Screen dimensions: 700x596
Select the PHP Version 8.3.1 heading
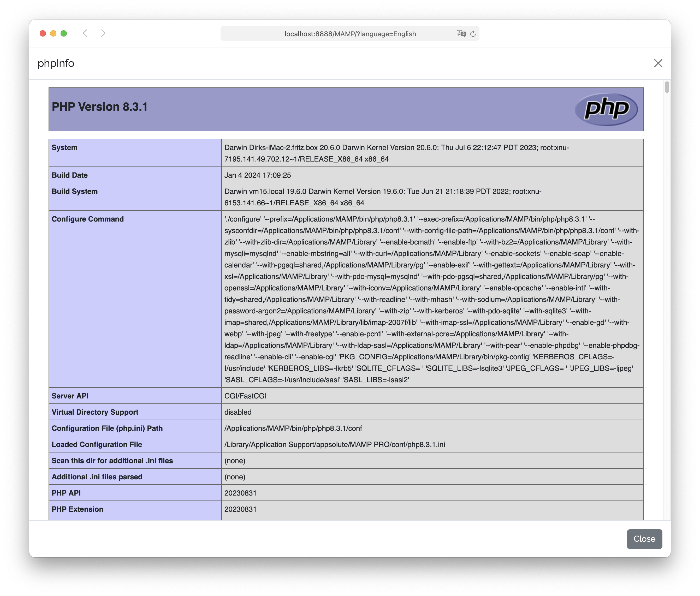click(x=100, y=107)
